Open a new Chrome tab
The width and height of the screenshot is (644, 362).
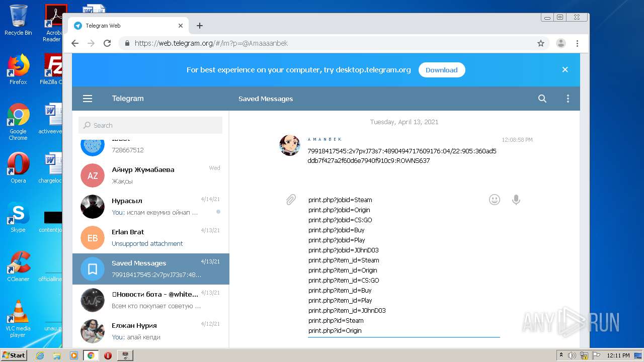click(x=200, y=26)
